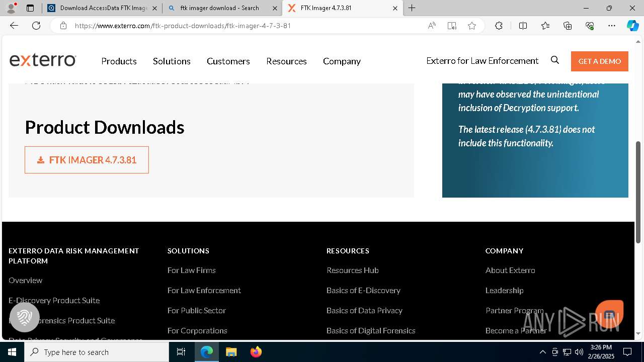Screen dimensions: 644x362
Task: Open Basics of Digital Forensics link
Action: [371, 330]
